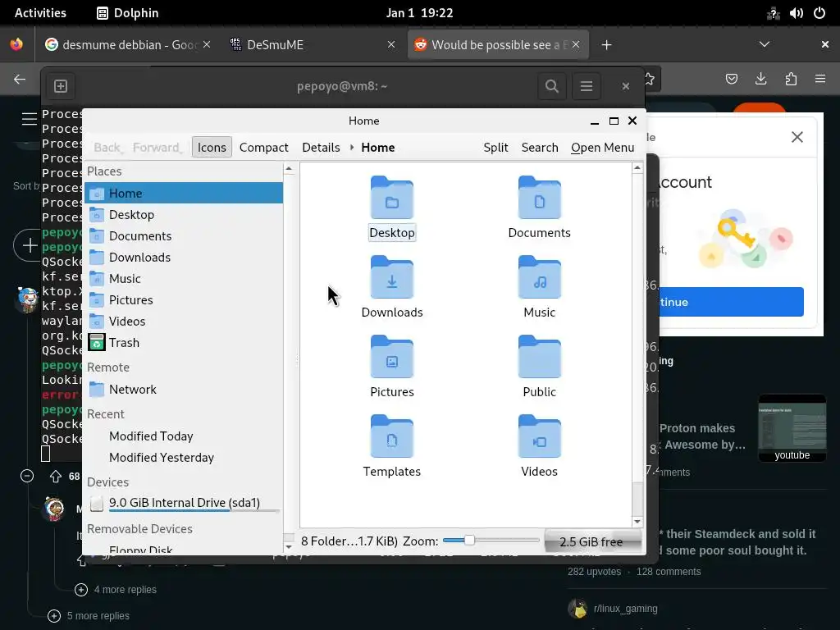Click the Firefox back arrow
840x630 pixels.
tap(20, 80)
